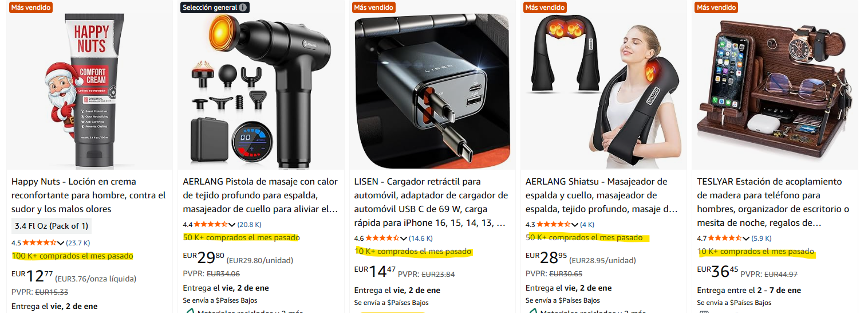Click the star rating of AERLANG massage gun
The image size is (868, 313).
(211, 224)
